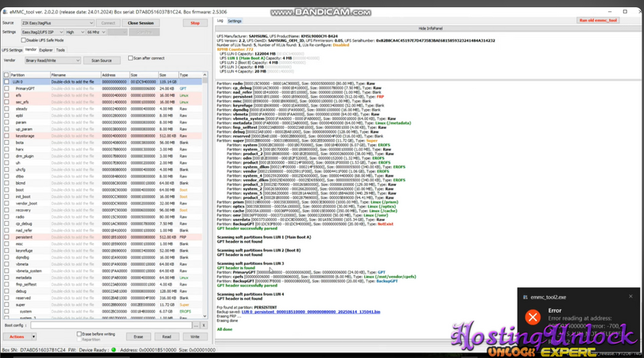Toggle Scan after connect checkbox

[x=130, y=58]
